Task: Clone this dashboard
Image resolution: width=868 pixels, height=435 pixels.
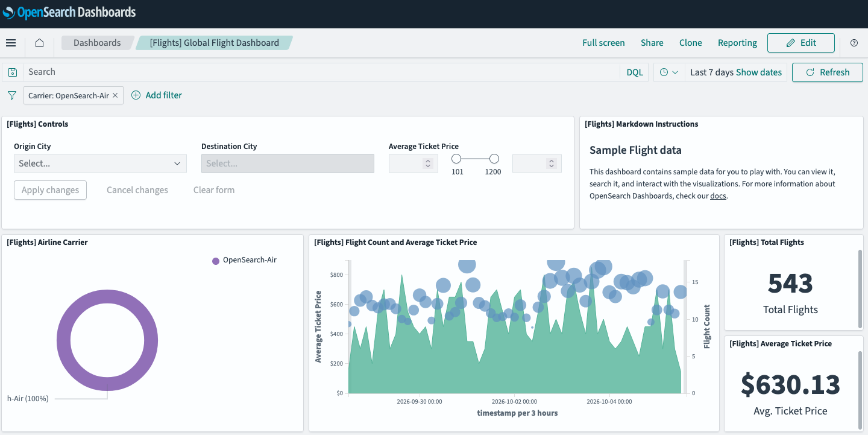Action: [691, 43]
